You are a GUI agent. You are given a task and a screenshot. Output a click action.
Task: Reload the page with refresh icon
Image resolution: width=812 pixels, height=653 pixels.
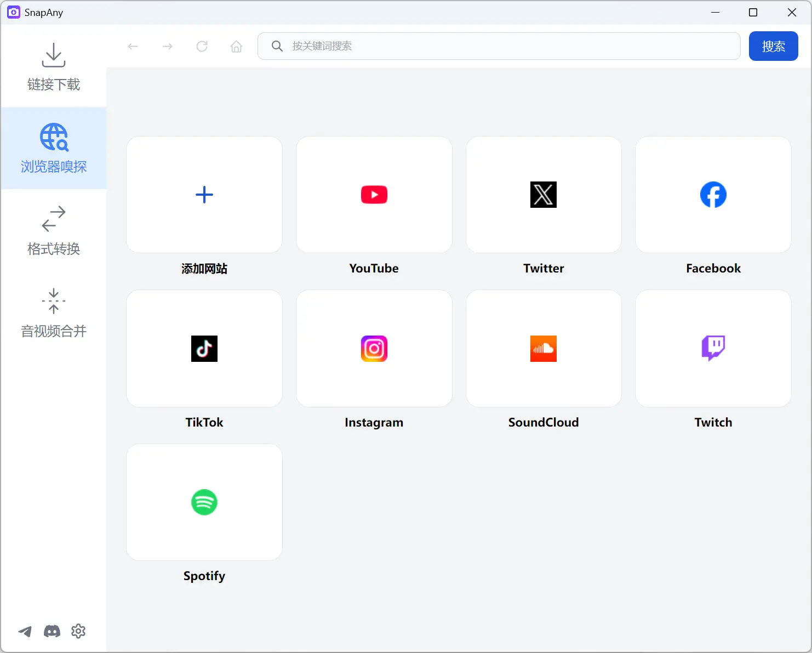(x=202, y=47)
